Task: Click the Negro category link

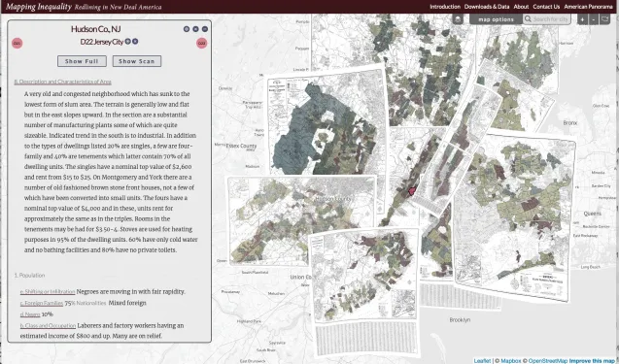Action: point(30,314)
